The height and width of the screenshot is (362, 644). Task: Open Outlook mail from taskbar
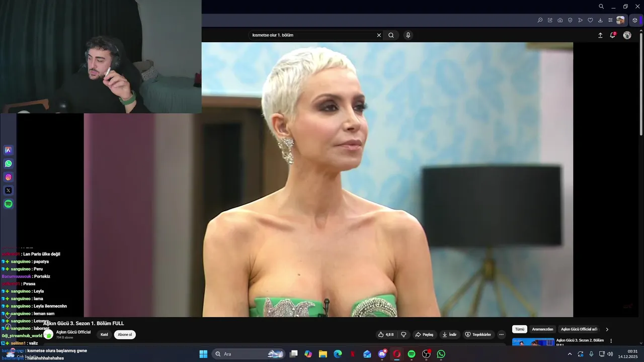click(367, 354)
